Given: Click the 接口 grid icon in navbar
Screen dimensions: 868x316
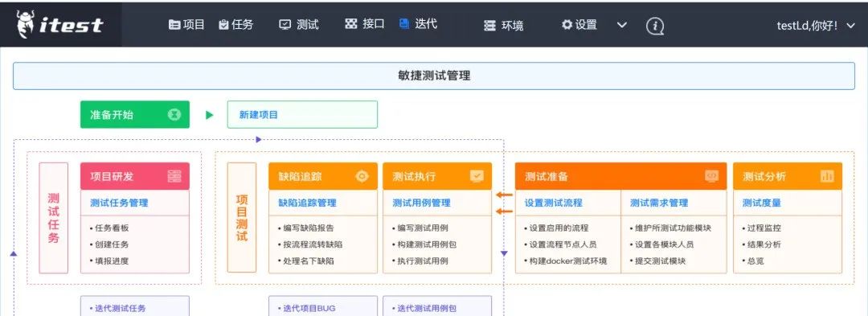Looking at the screenshot, I should (351, 24).
